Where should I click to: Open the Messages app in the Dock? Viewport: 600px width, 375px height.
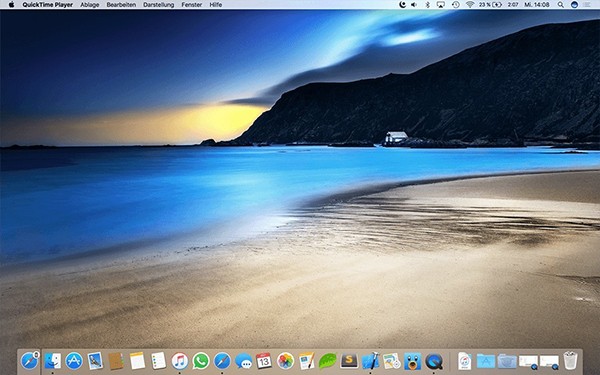(x=243, y=361)
